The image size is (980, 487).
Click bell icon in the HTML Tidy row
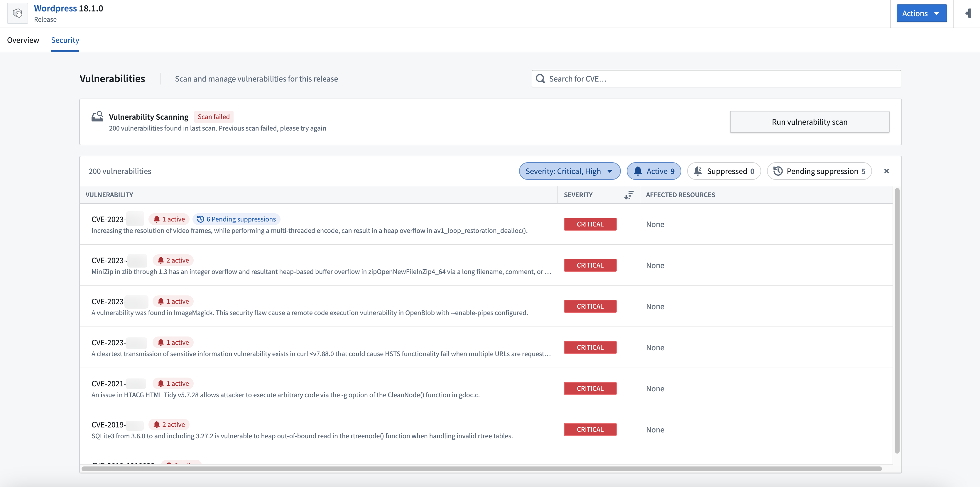160,383
